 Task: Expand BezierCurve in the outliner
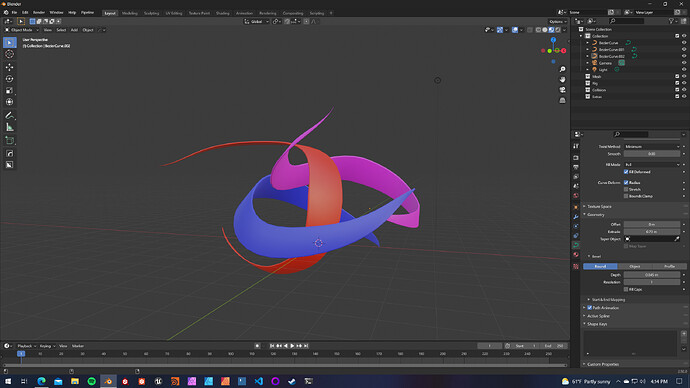click(x=587, y=43)
